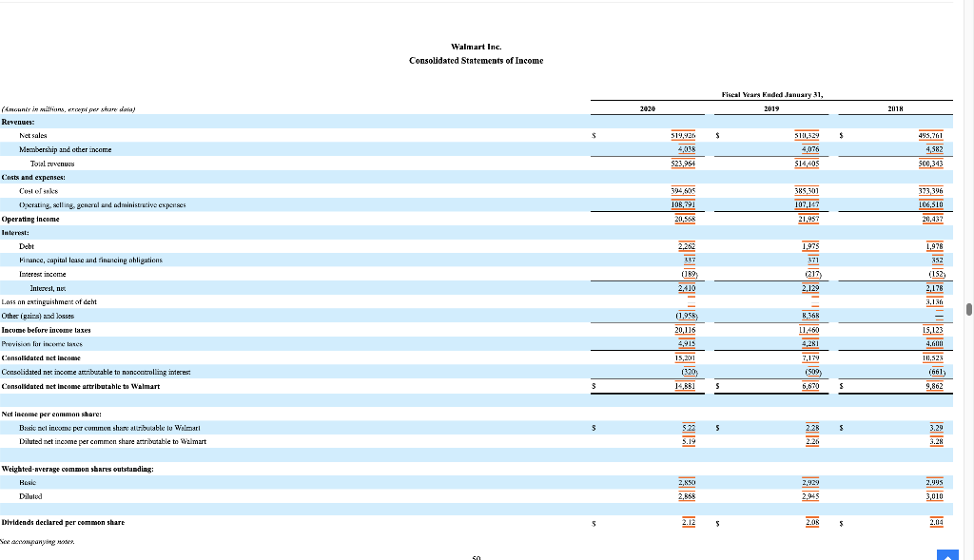The height and width of the screenshot is (560, 974).
Task: Click the 2018 Membership and other income 4,582
Action: pos(934,149)
